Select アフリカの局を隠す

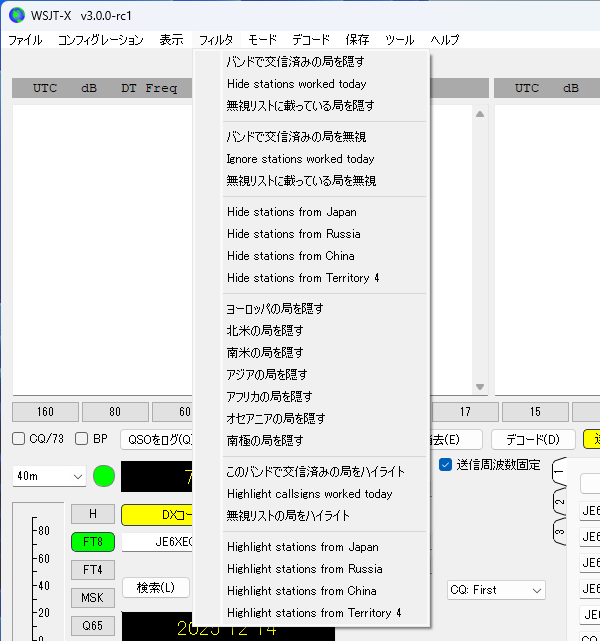[312, 397]
